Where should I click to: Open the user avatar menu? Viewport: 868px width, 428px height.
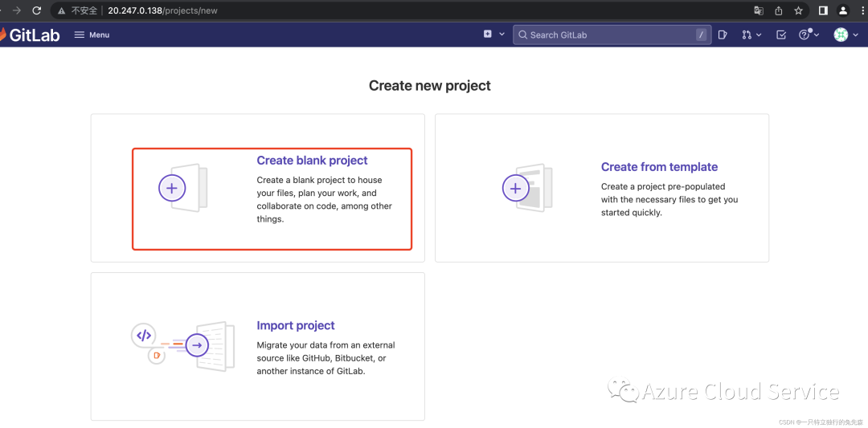coord(841,35)
